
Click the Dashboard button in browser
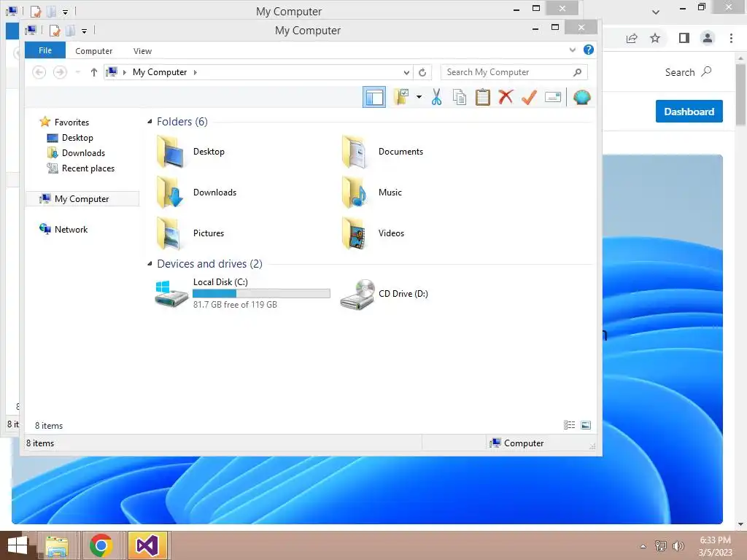click(x=689, y=112)
